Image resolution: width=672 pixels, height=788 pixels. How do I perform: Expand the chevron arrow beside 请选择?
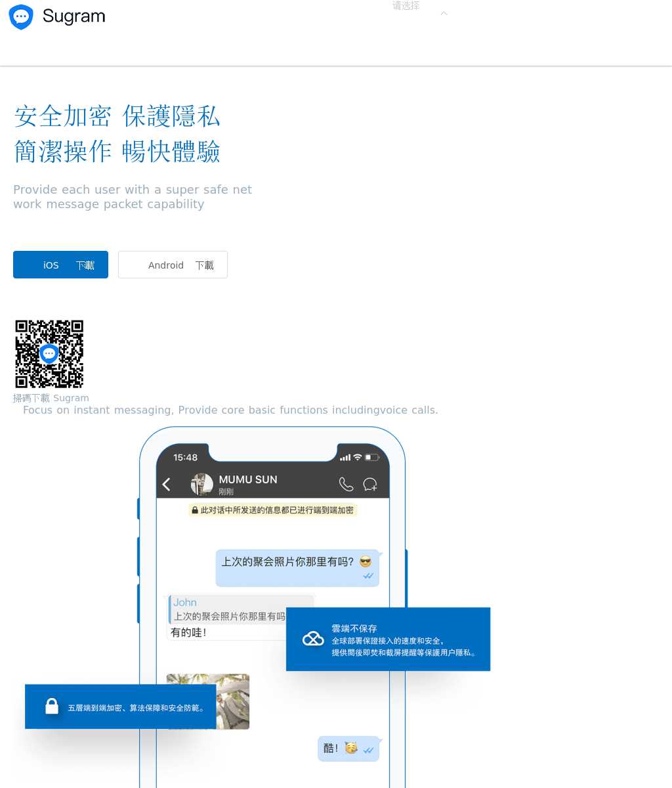click(444, 13)
